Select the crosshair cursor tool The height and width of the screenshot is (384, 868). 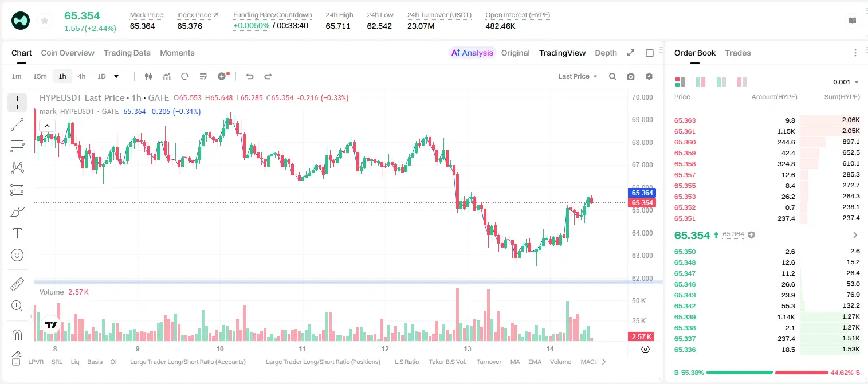pos(17,103)
